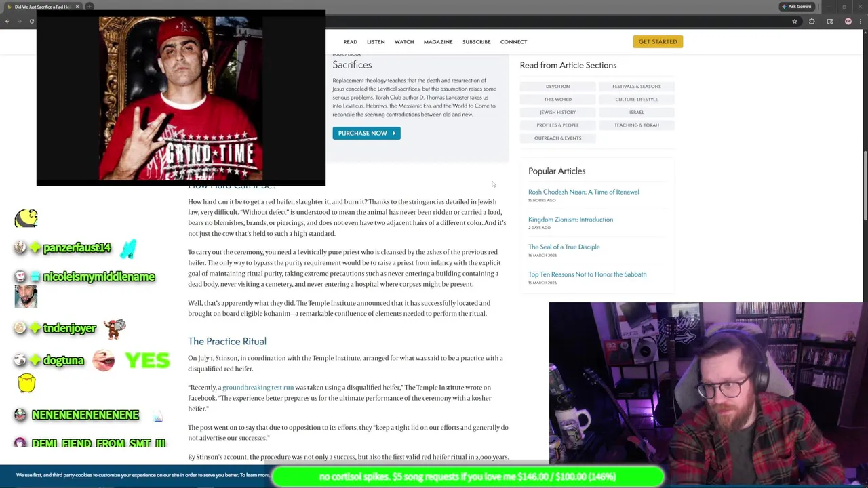Click the green song request goal bar
The height and width of the screenshot is (488, 868).
[x=467, y=476]
